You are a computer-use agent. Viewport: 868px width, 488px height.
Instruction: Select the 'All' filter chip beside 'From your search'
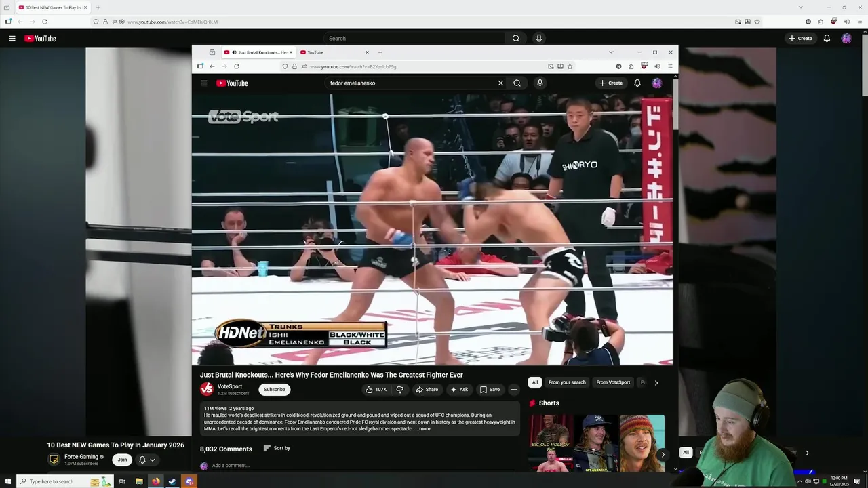point(535,382)
